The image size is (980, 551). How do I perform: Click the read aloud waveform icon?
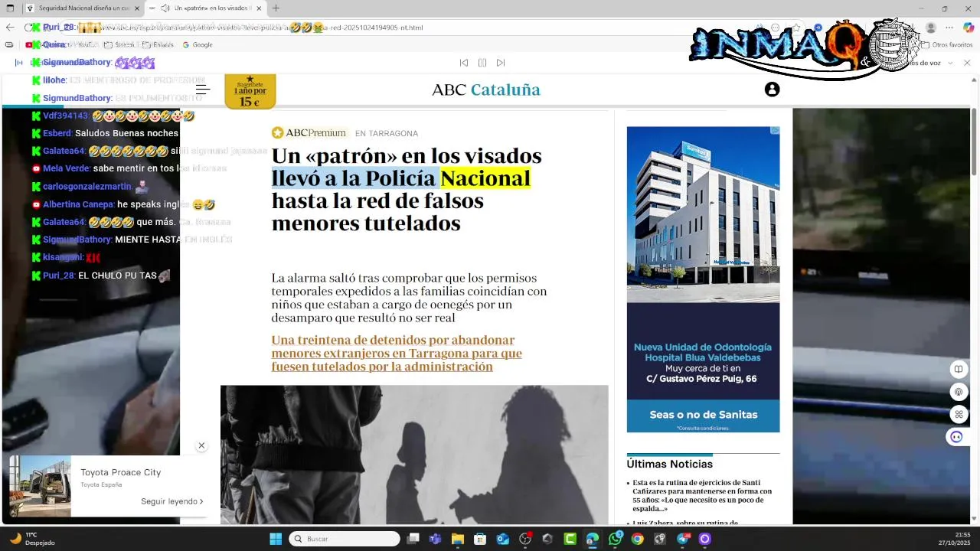20,63
